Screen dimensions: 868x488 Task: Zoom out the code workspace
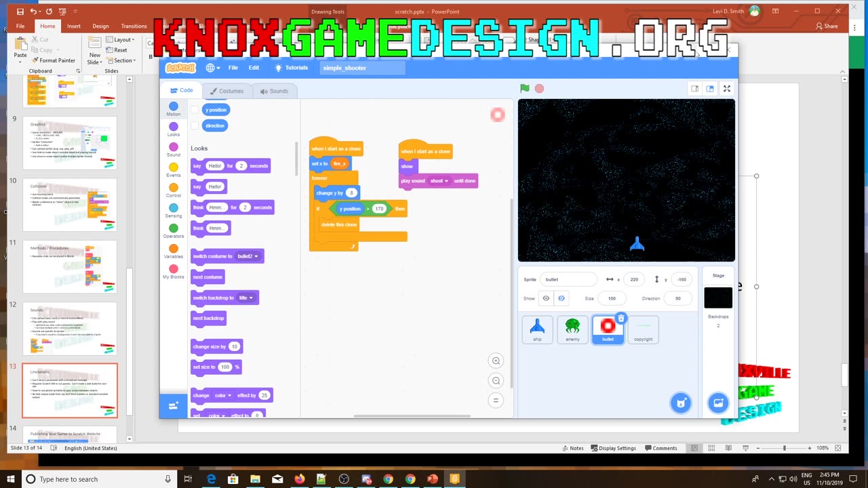[x=496, y=381]
